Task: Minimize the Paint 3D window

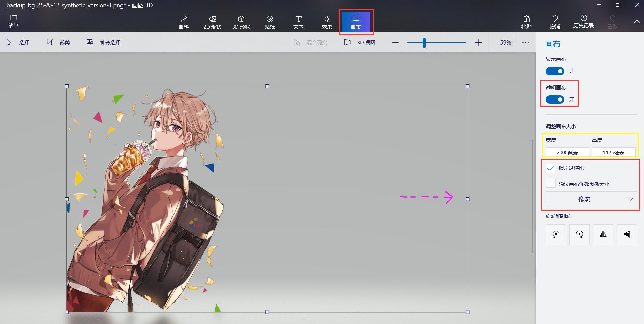Action: 599,5
